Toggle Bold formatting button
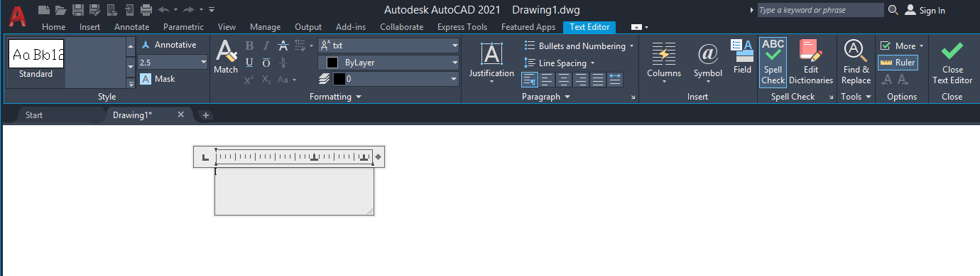The height and width of the screenshot is (276, 980). 249,46
